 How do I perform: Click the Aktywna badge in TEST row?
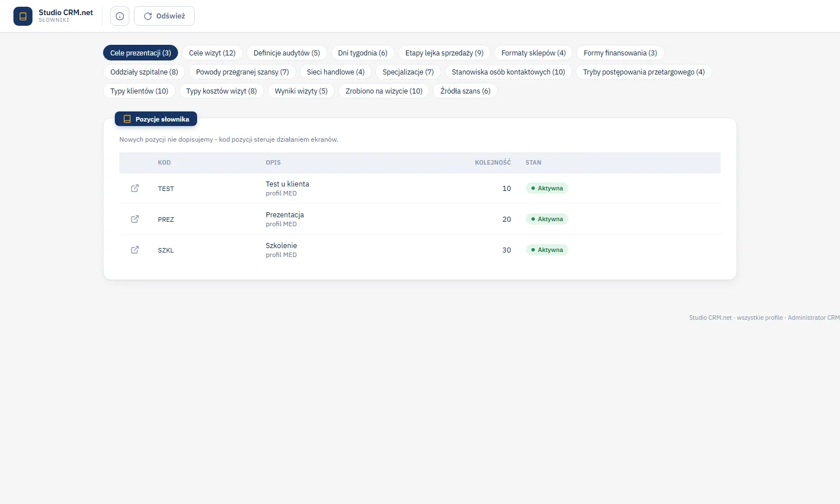547,188
